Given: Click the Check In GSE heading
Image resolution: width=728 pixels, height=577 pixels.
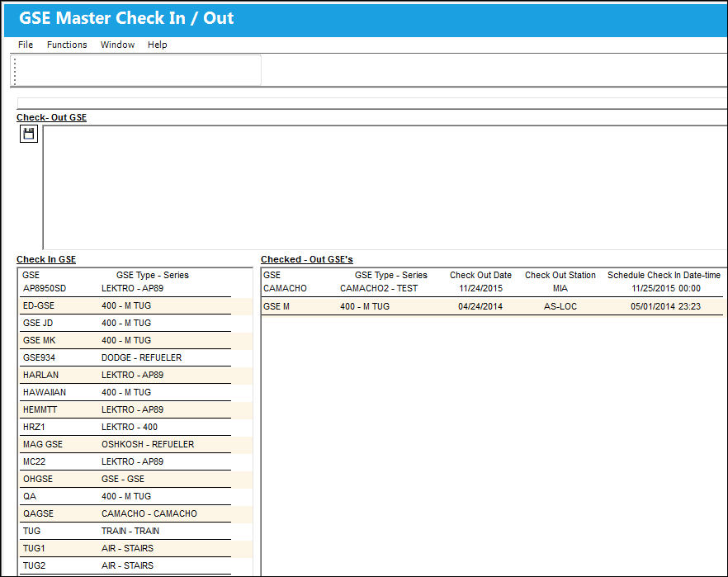Looking at the screenshot, I should point(46,259).
